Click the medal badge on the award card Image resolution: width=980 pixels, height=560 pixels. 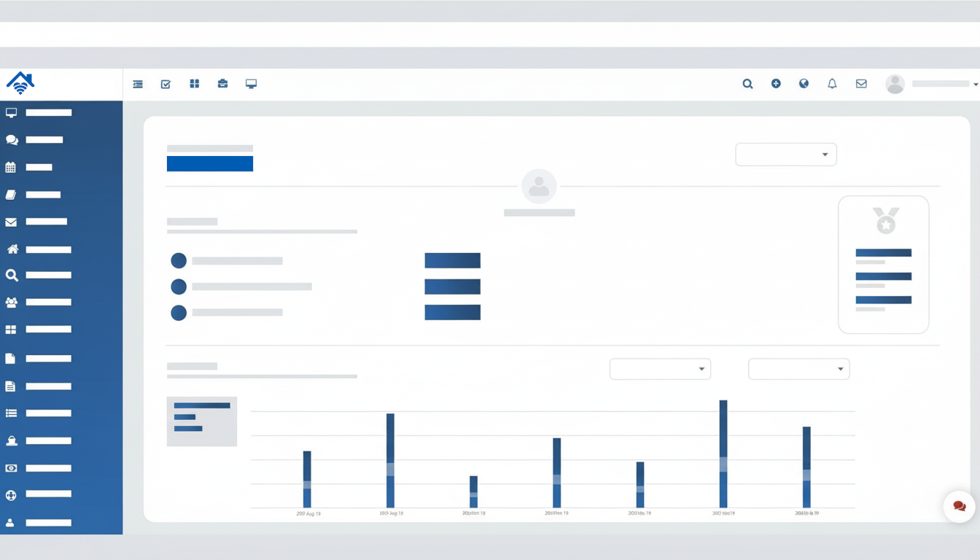(886, 220)
